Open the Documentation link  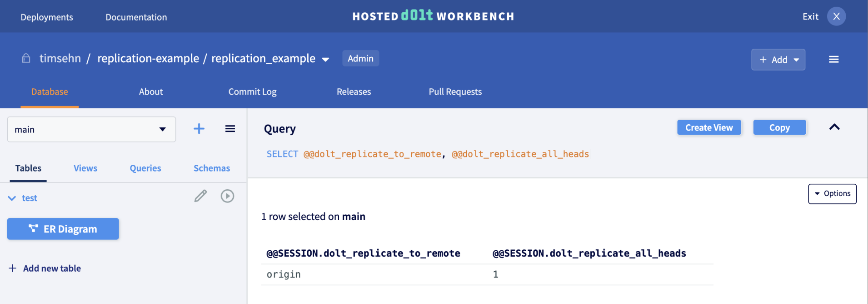pos(136,17)
